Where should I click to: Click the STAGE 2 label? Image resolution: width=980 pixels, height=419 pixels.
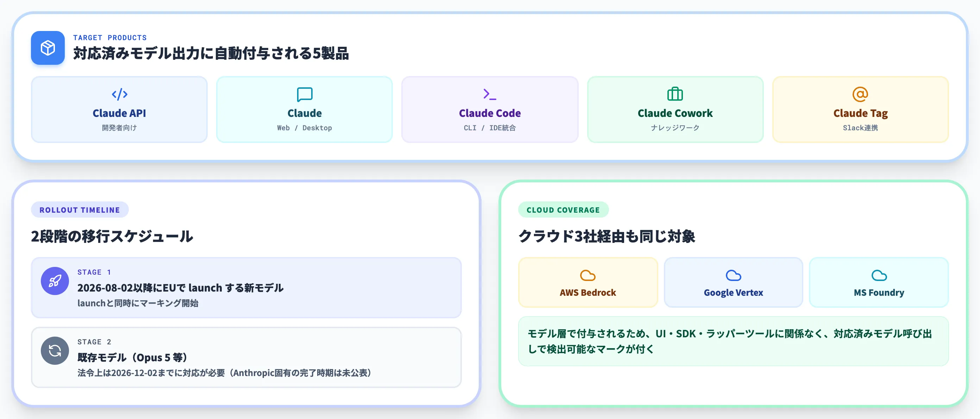[94, 342]
